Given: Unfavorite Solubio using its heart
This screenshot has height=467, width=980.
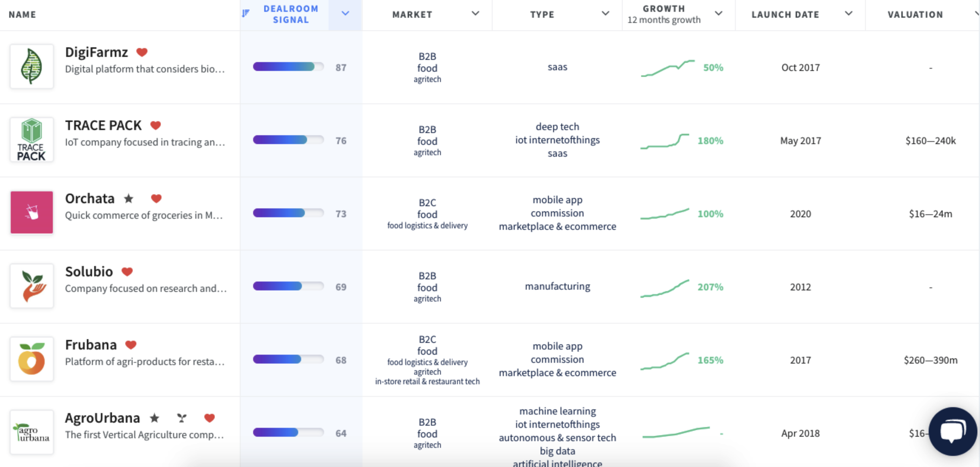Looking at the screenshot, I should tap(127, 272).
